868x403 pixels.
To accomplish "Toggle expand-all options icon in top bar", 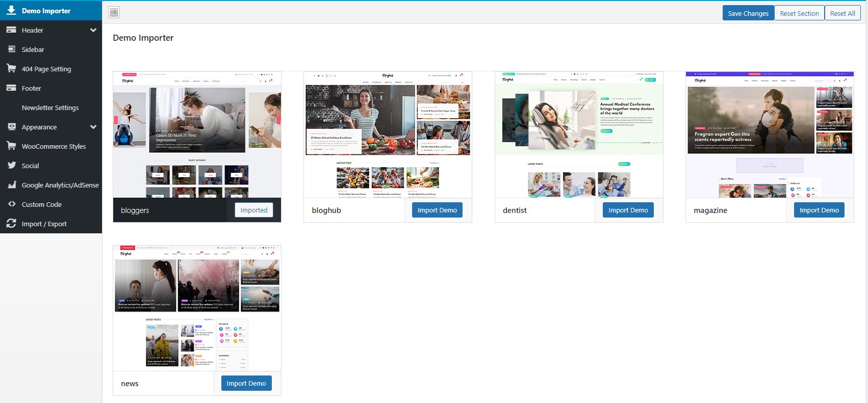I will (x=114, y=12).
